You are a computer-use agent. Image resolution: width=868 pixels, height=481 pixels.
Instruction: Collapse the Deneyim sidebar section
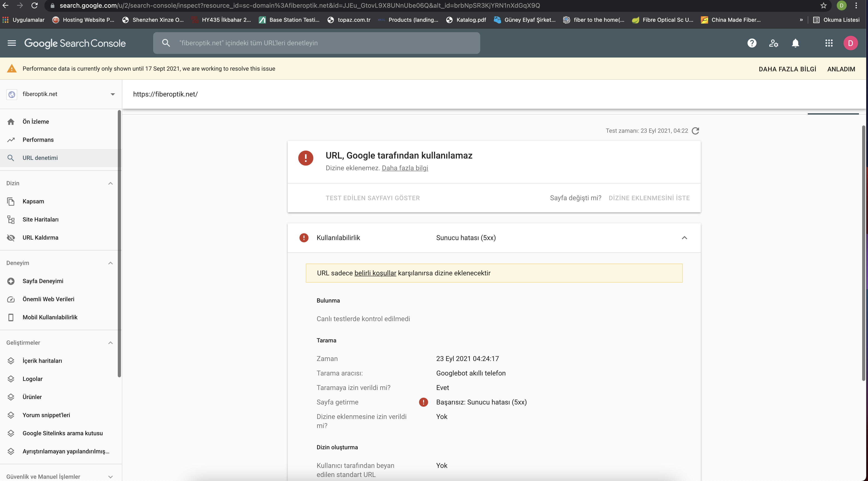[x=111, y=263]
